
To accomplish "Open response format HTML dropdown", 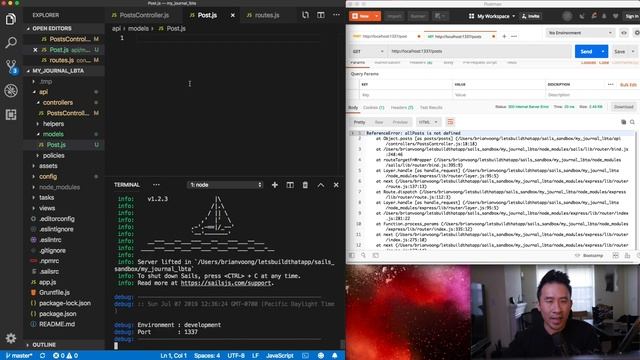I will 428,122.
